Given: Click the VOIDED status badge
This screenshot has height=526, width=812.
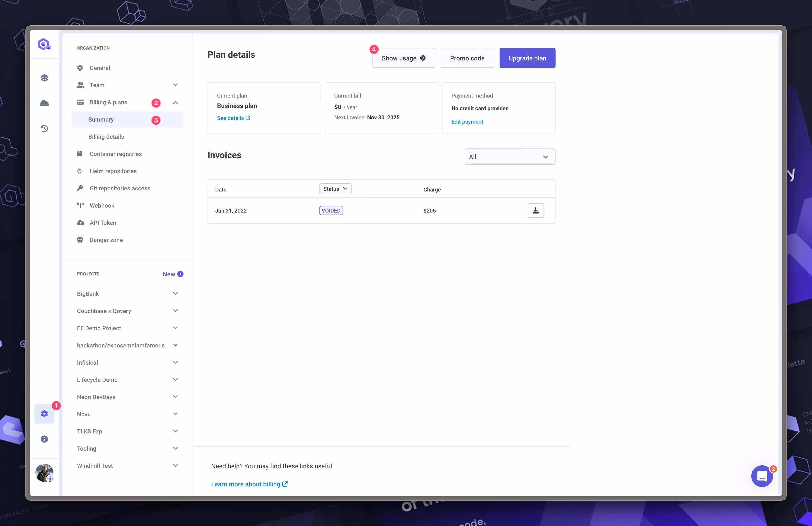Looking at the screenshot, I should click(x=331, y=210).
